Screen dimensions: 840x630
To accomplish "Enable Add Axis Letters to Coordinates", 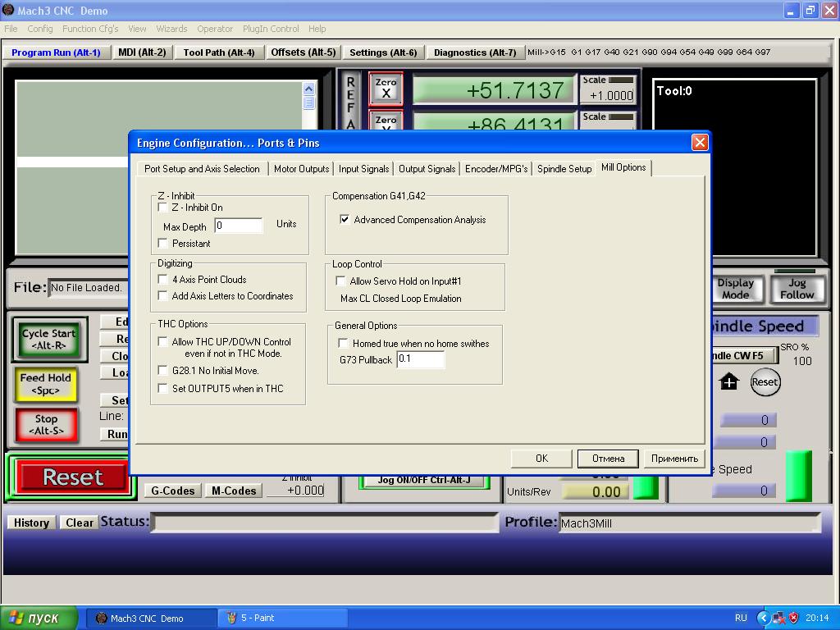I will [163, 295].
